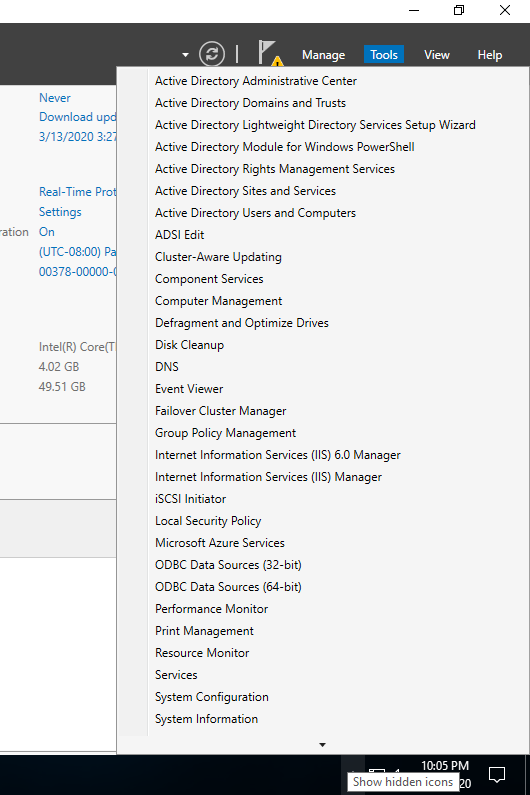Viewport: 530px width, 795px height.
Task: Launch Active Directory Administrative Center
Action: [x=256, y=81]
